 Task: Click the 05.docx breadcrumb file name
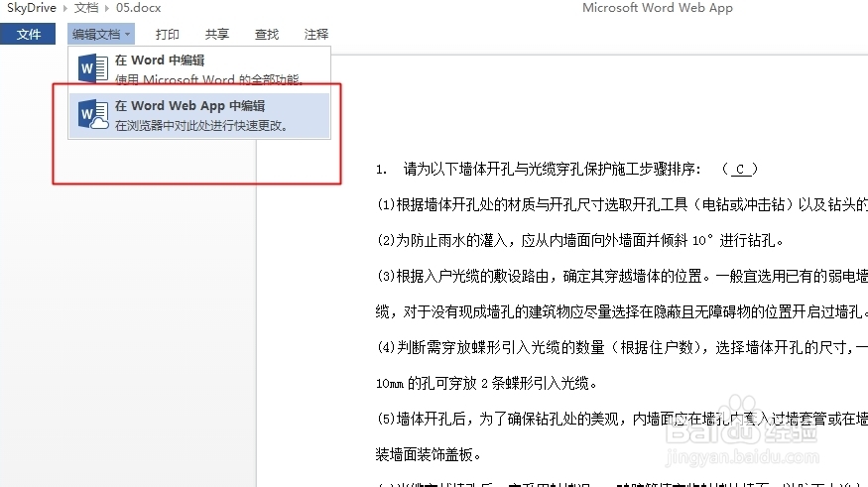tap(139, 8)
